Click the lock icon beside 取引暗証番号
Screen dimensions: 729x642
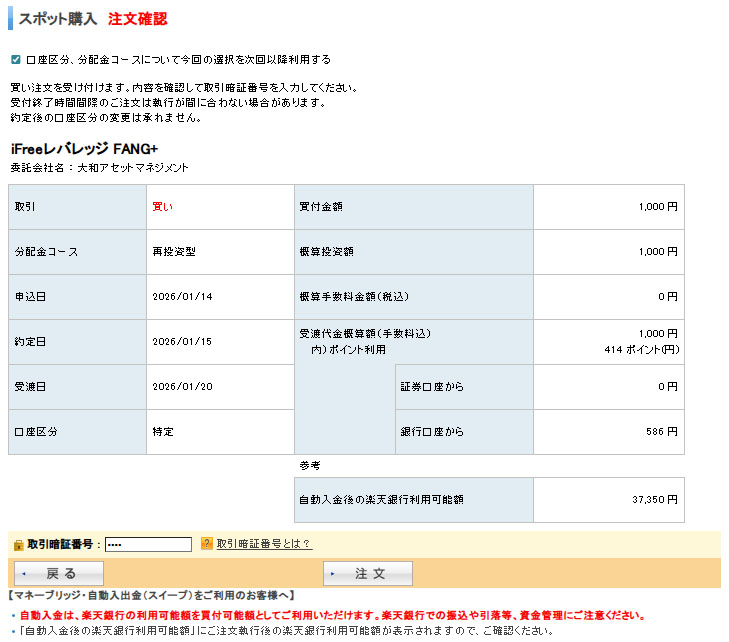[x=18, y=545]
